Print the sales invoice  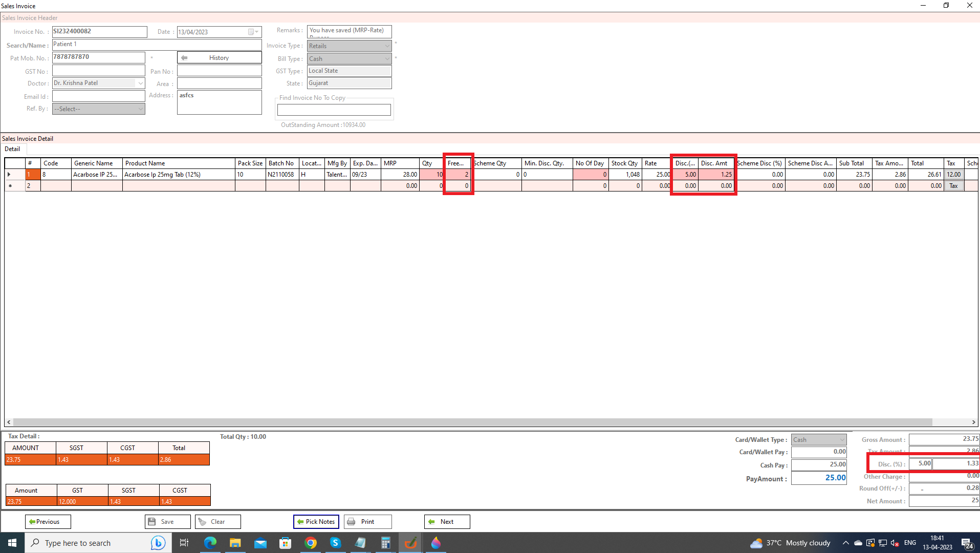[x=367, y=522]
